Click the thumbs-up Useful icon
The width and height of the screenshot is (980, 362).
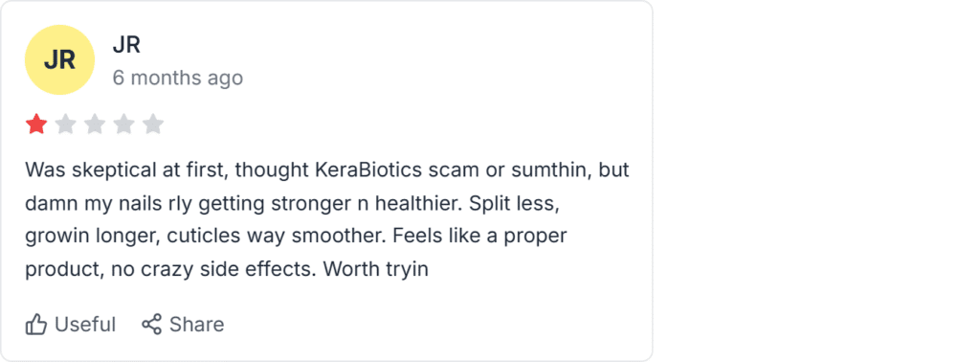point(36,325)
